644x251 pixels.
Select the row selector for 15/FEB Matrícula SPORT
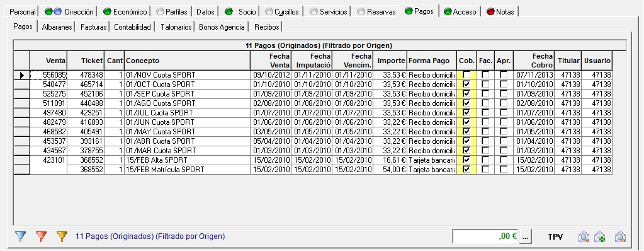click(x=22, y=170)
